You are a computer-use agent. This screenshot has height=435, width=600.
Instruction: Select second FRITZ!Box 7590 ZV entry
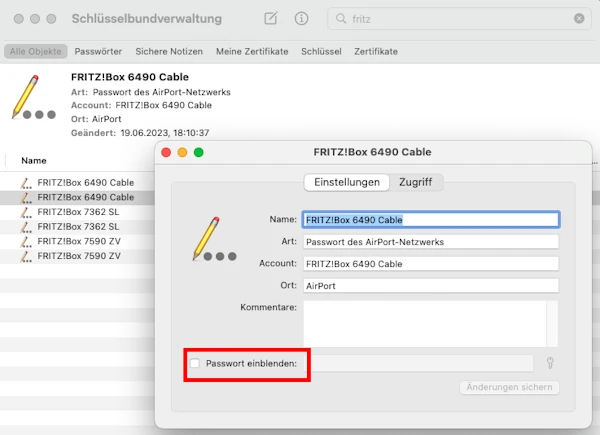coord(77,256)
